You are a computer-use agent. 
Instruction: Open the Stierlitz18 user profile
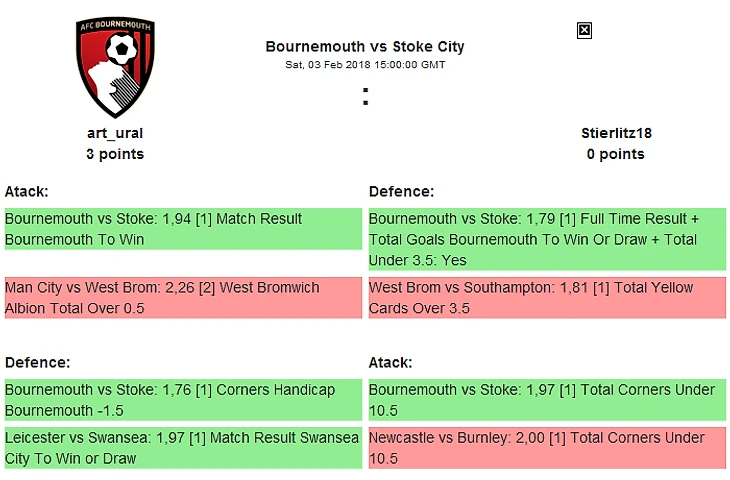click(616, 133)
